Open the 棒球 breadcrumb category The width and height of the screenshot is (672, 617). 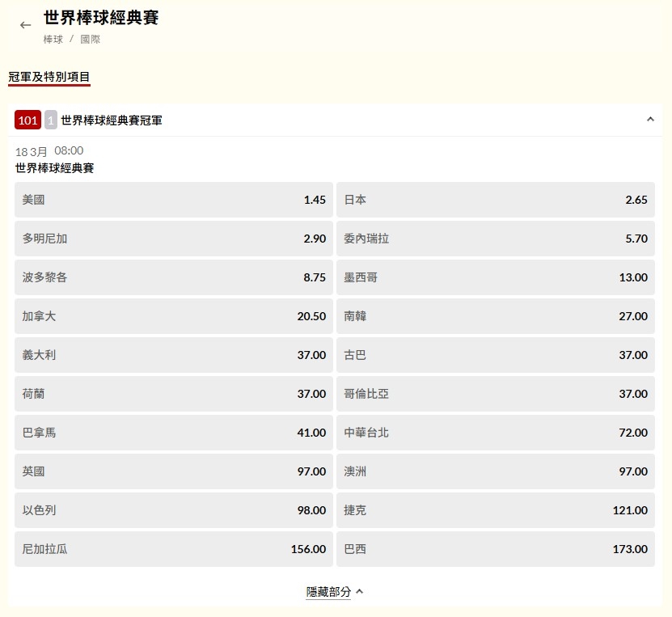[x=52, y=39]
